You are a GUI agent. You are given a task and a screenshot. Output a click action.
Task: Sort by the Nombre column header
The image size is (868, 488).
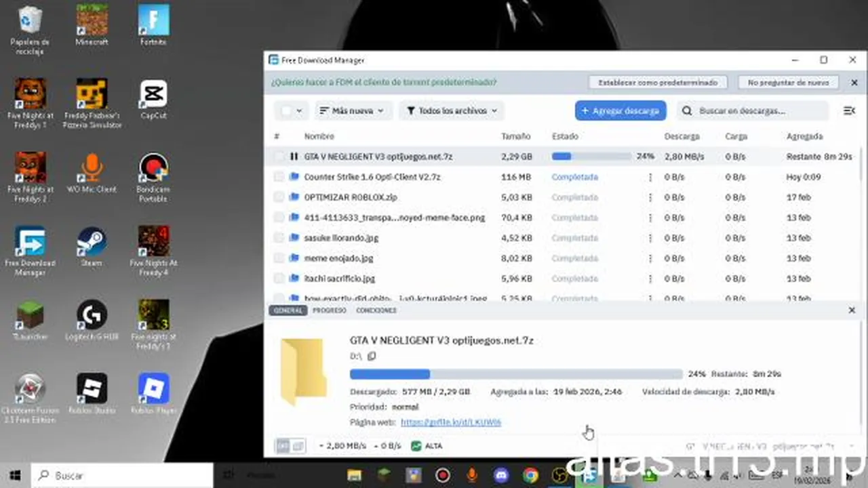319,136
